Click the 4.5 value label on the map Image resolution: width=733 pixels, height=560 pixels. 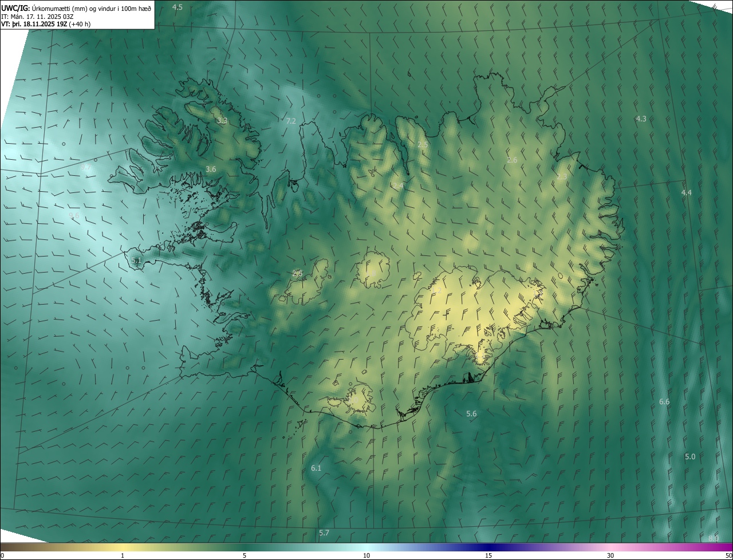pyautogui.click(x=178, y=7)
